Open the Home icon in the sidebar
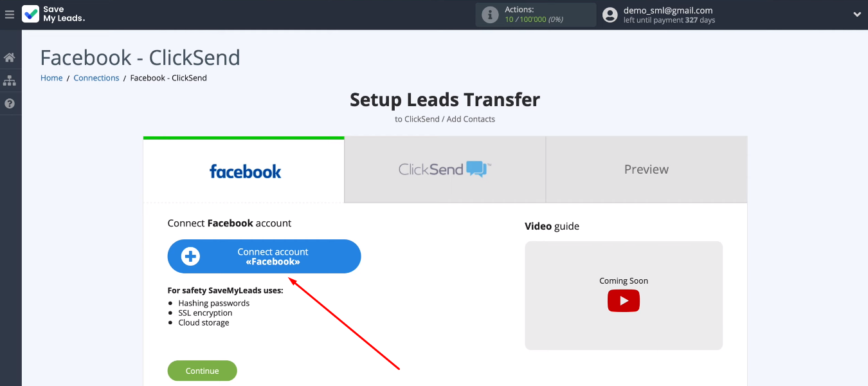 [10, 58]
